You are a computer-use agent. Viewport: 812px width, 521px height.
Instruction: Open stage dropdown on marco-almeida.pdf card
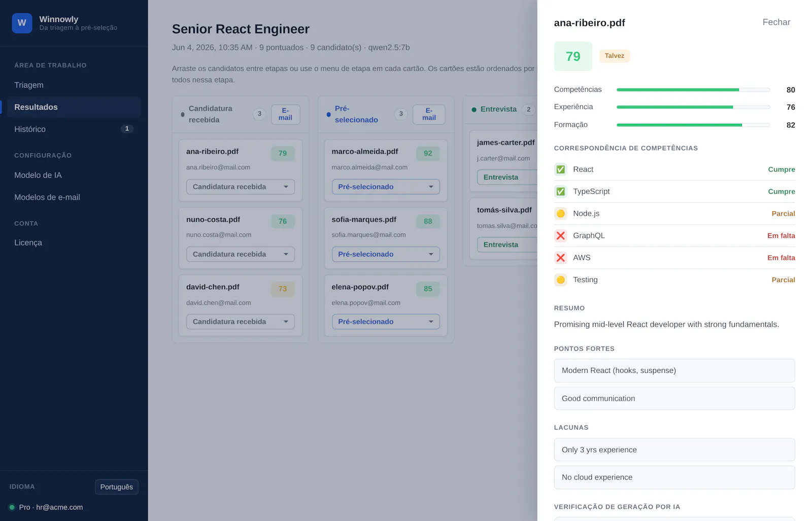point(386,187)
